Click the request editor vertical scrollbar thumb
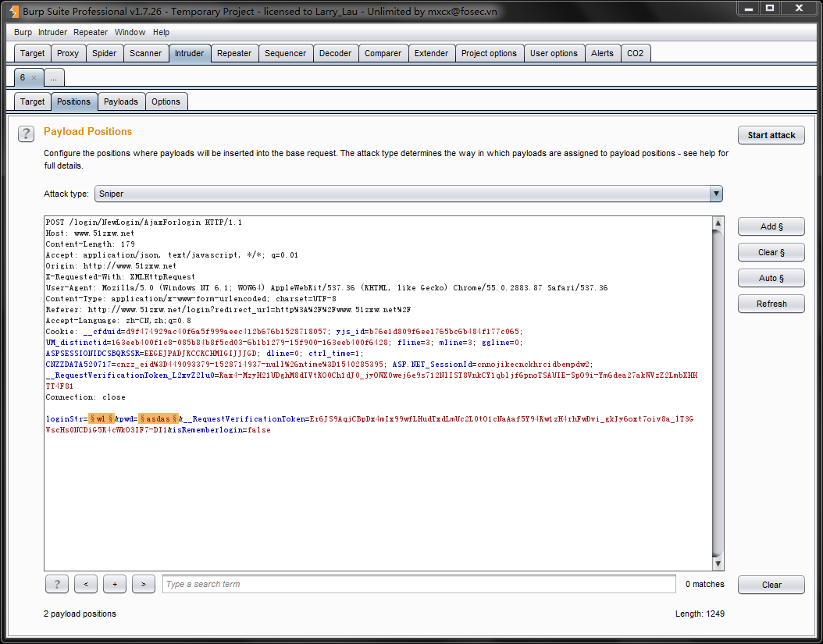The image size is (823, 644). click(x=718, y=393)
